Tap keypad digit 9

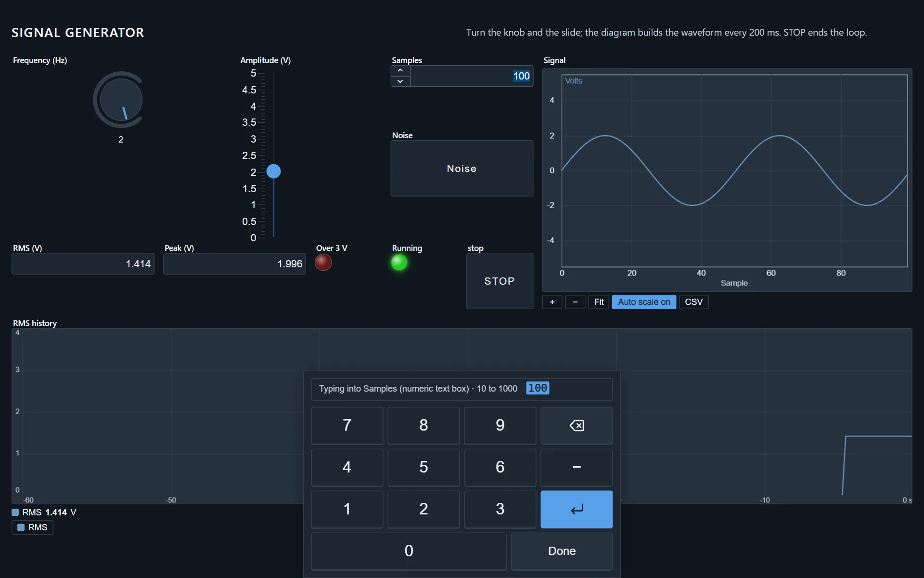click(x=500, y=425)
